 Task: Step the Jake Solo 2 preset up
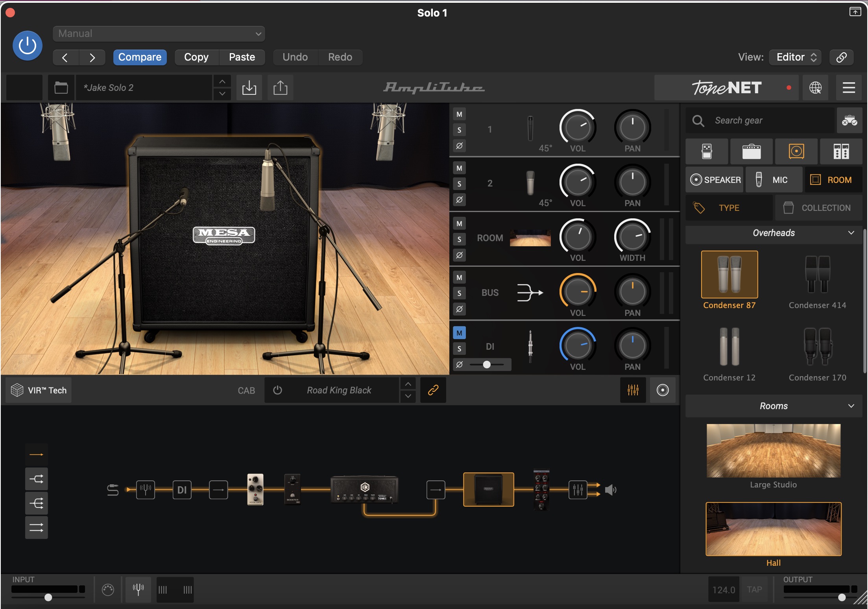[x=222, y=81]
